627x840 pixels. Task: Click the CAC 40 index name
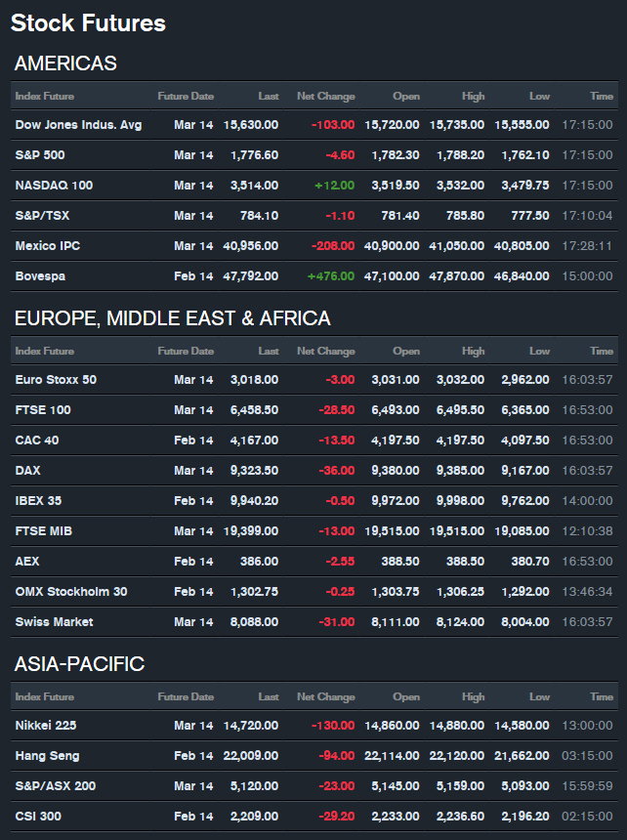tap(37, 441)
